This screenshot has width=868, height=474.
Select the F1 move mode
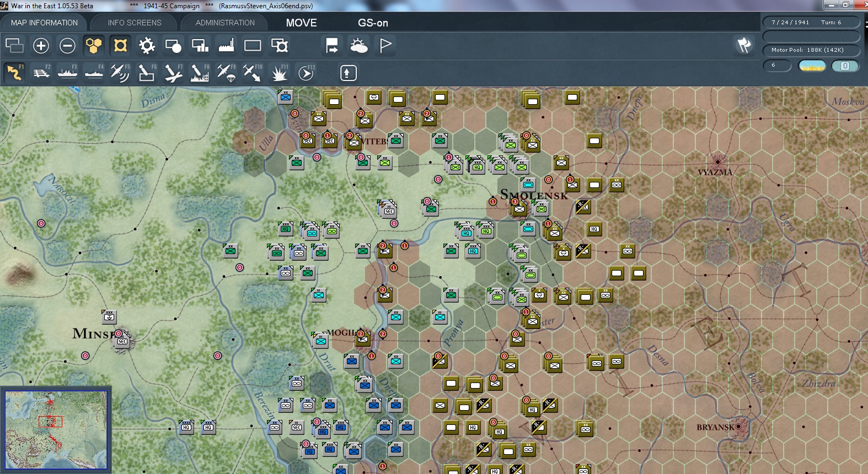14,72
